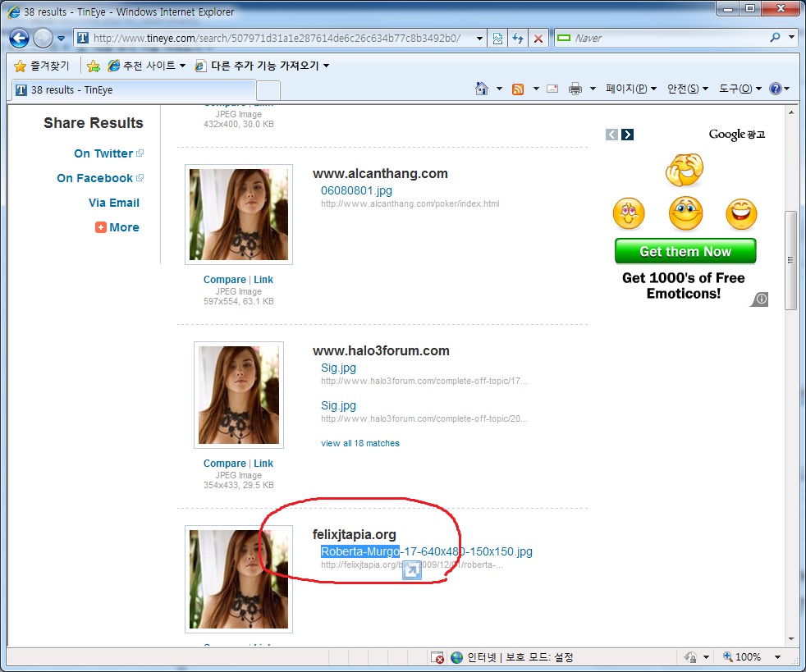The height and width of the screenshot is (672, 806).
Task: Open the search provider options dropdown
Action: click(x=791, y=38)
